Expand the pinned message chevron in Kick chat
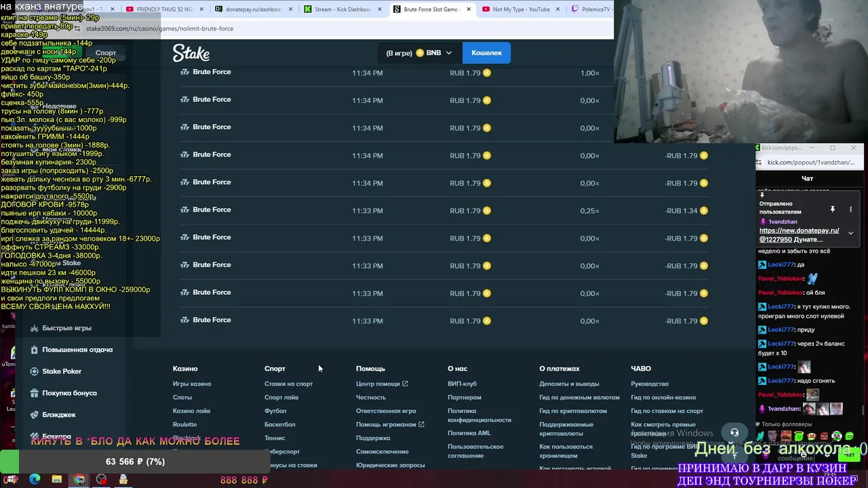 click(x=850, y=233)
